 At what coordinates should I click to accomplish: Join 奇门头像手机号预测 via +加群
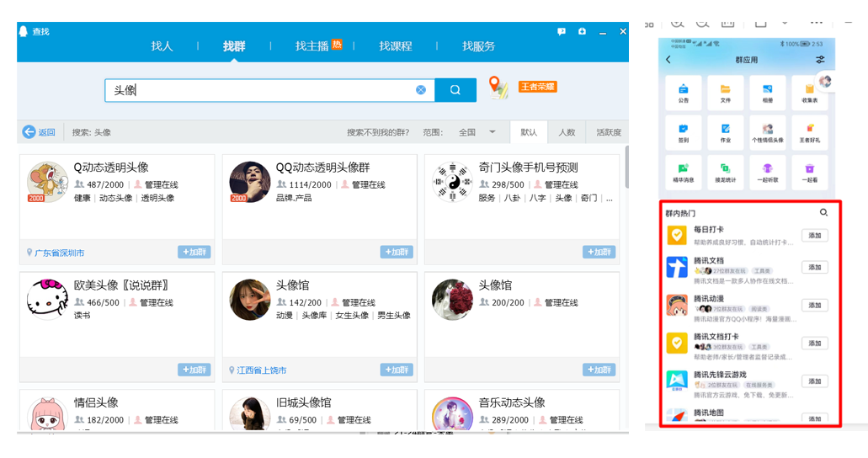[599, 252]
